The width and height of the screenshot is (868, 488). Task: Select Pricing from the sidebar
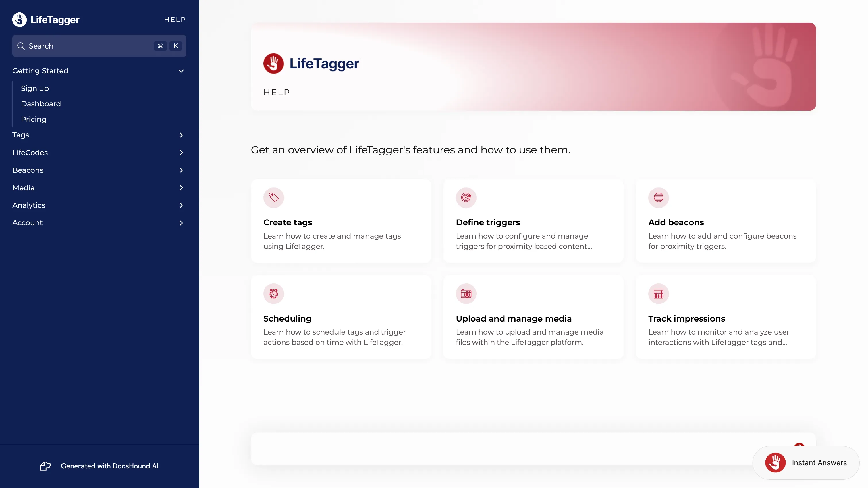(33, 119)
